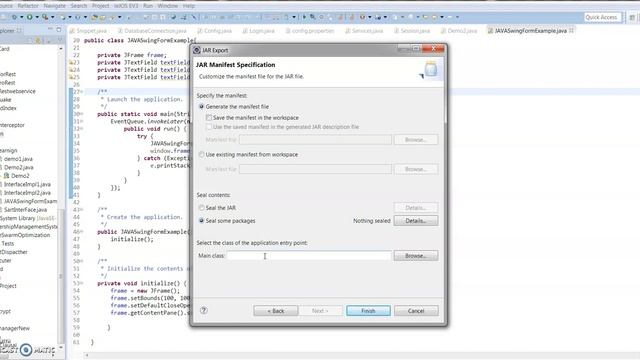Open the Window menu
Viewport: 640px width, 360px height.
[x=167, y=6]
